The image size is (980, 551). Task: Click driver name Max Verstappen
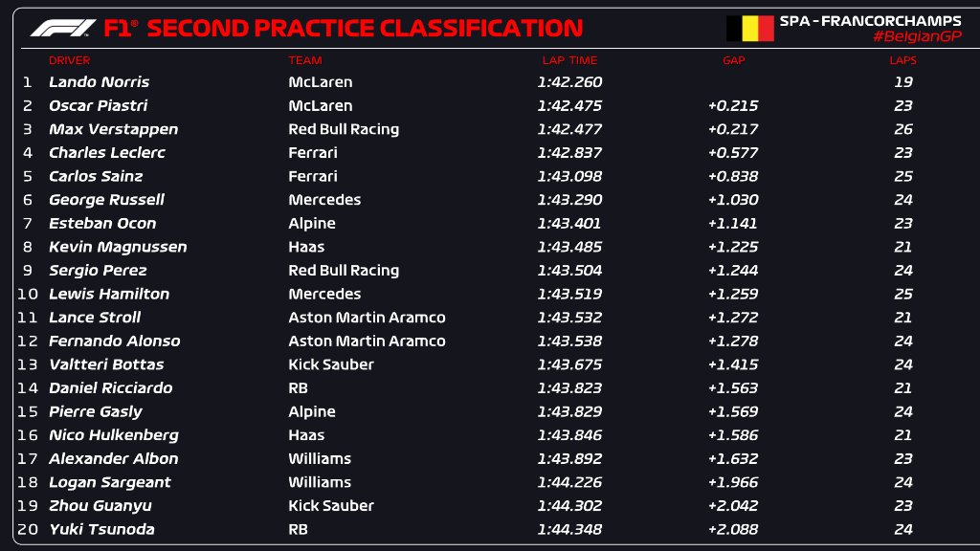point(113,129)
